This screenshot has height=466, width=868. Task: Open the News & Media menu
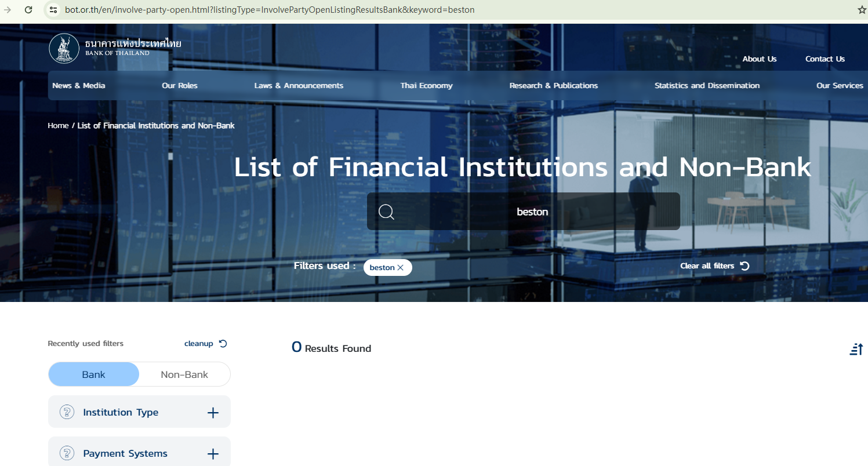[79, 86]
